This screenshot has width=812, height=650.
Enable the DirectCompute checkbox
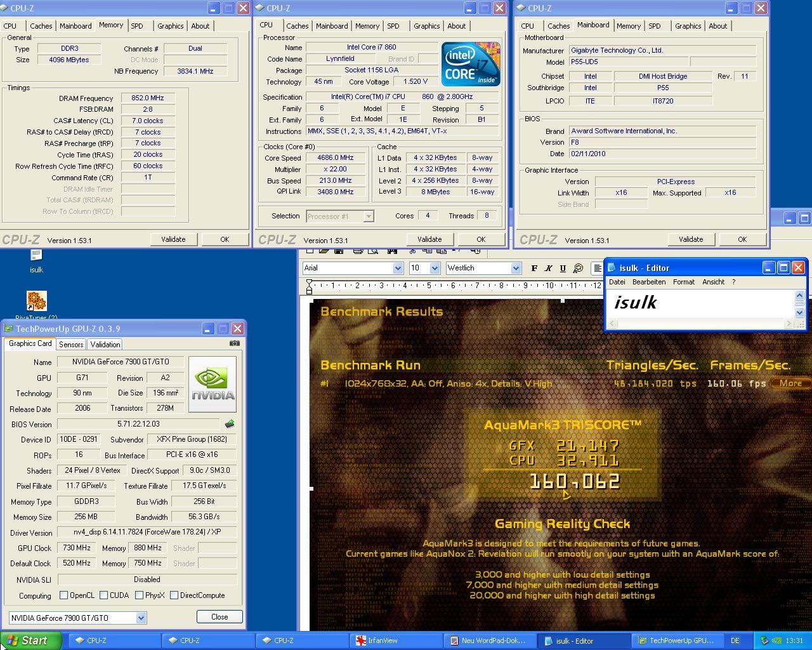coord(174,595)
